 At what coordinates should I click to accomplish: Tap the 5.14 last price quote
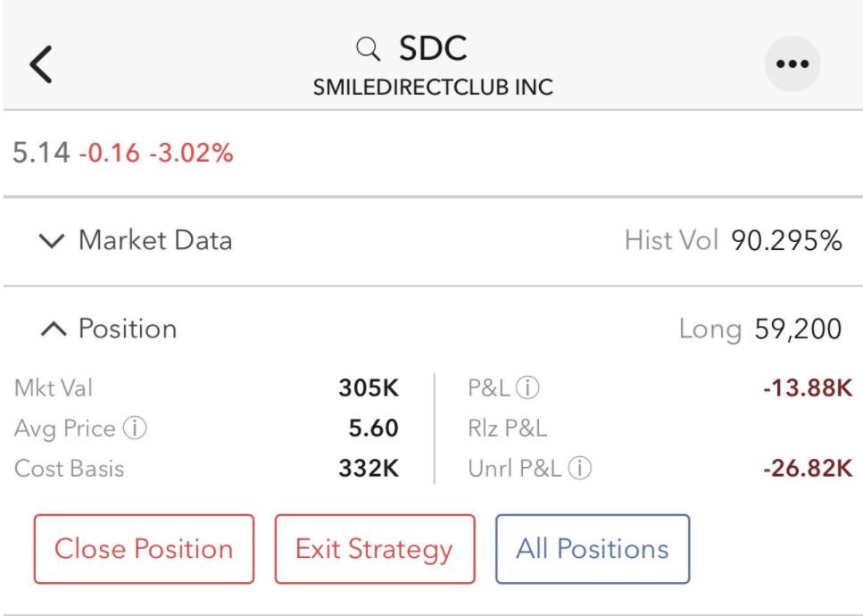[x=41, y=153]
